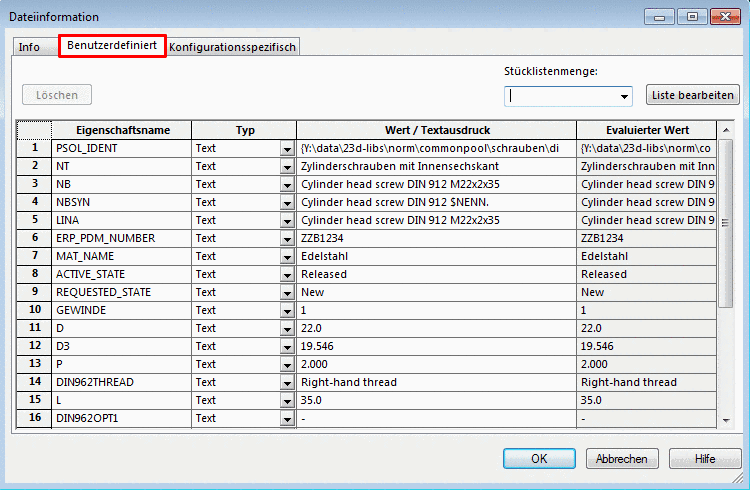Click the Abbrechen button

(622, 458)
